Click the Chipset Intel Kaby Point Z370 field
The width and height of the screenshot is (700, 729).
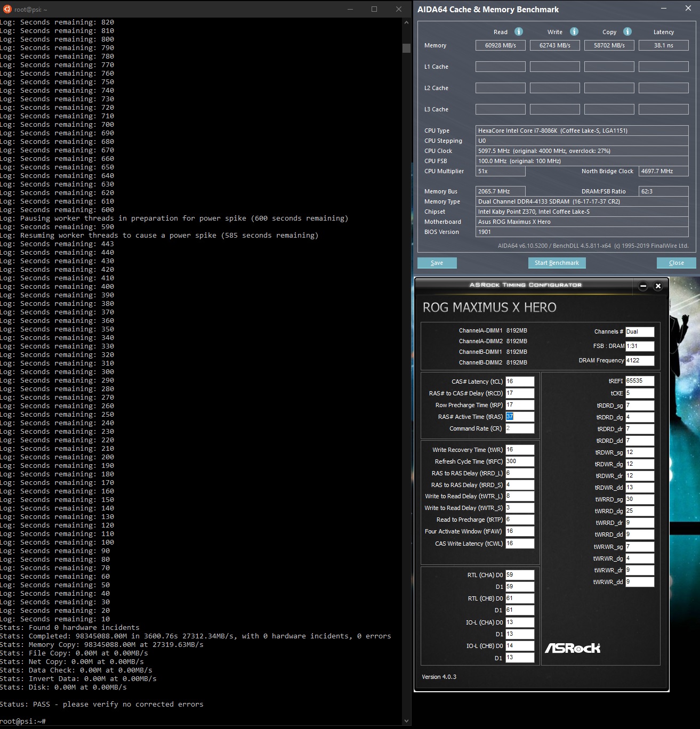(x=582, y=212)
